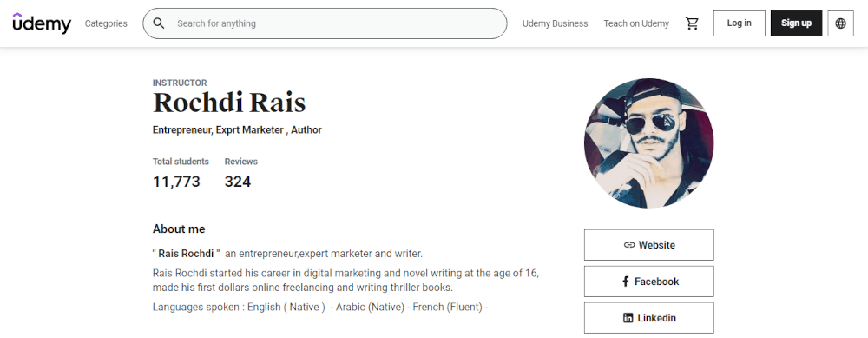Image resolution: width=868 pixels, height=338 pixels.
Task: Click the Facebook logo icon
Action: (x=626, y=282)
